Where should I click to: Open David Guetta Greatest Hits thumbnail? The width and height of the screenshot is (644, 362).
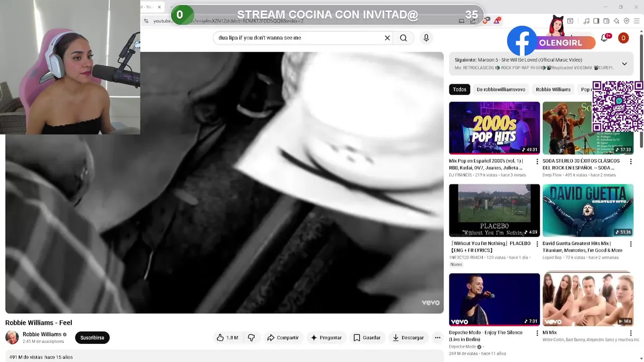[588, 210]
